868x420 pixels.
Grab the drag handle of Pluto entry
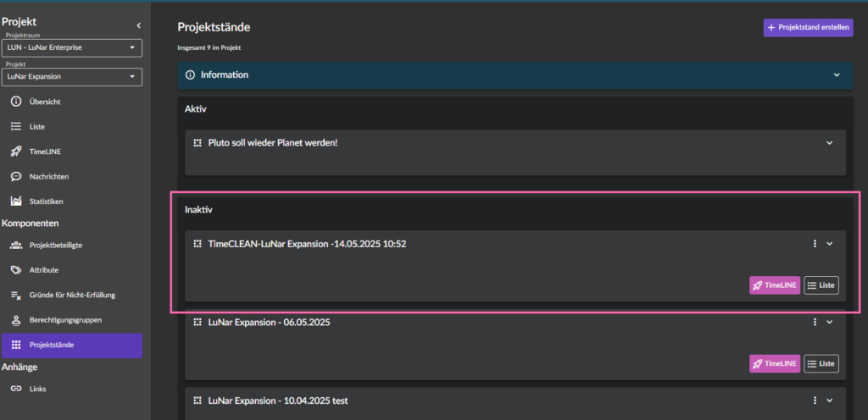pos(197,142)
